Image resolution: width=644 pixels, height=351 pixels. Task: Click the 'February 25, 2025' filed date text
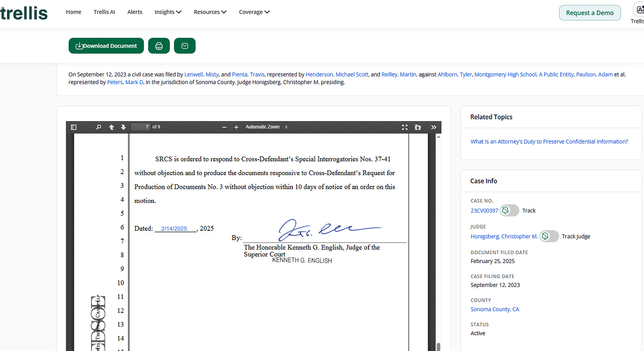coord(493,261)
